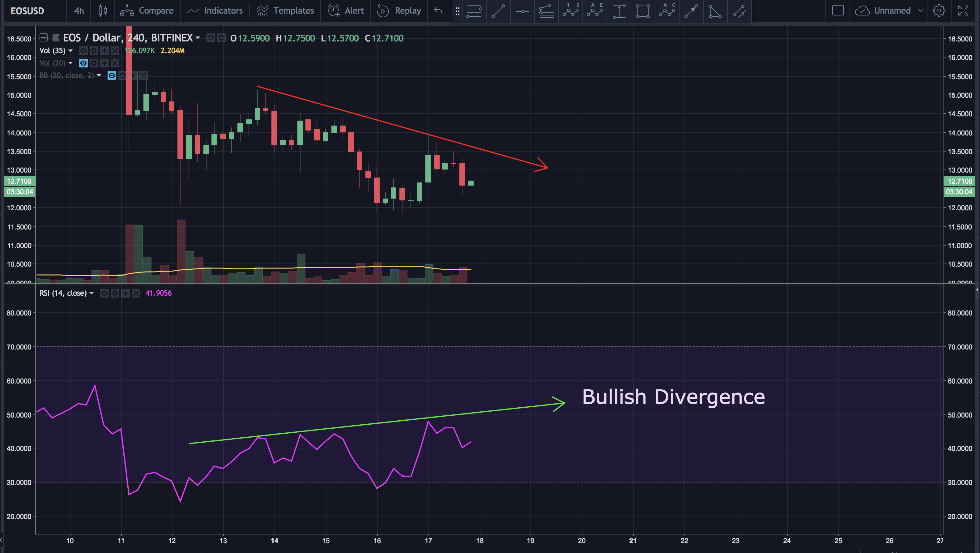Open settings for RSI (14, close)

coord(115,293)
